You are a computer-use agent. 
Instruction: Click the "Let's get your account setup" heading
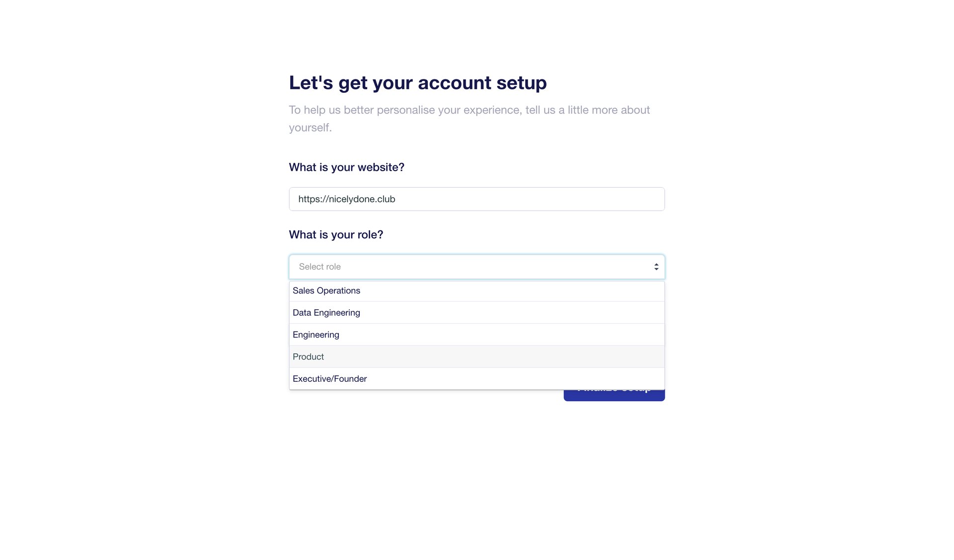tap(417, 83)
